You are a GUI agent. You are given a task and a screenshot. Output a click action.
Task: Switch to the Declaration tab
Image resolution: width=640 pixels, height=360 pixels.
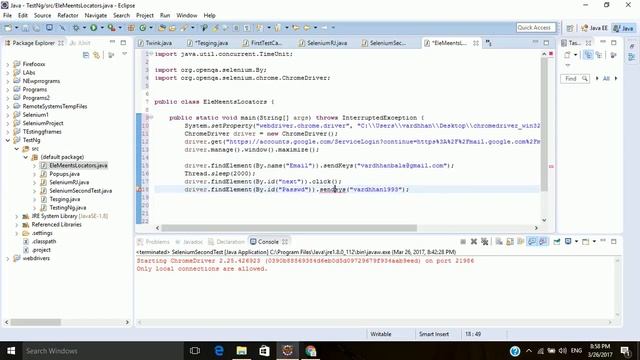click(x=227, y=242)
